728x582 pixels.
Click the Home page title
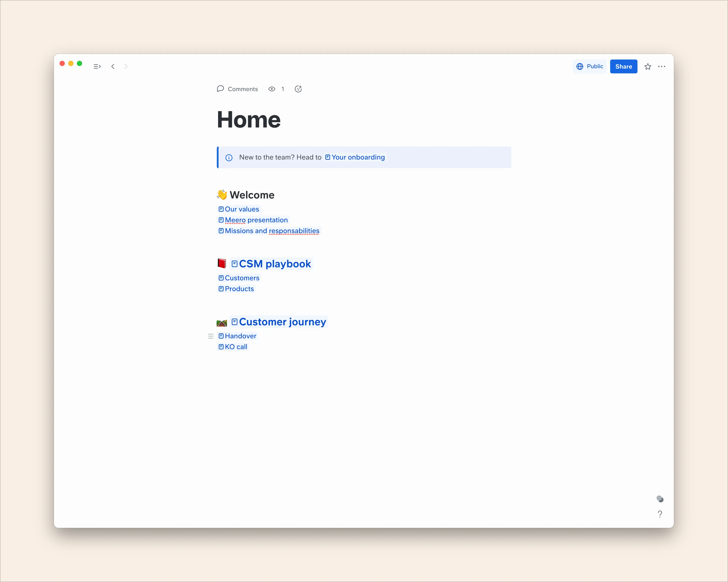[x=248, y=119]
